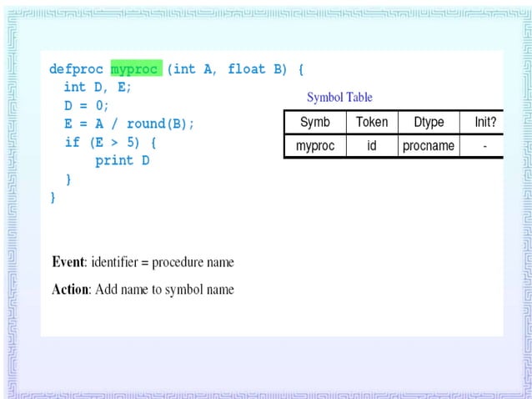This screenshot has height=399, width=532.
Task: Select the 'D = 0;' code line
Action: point(86,105)
